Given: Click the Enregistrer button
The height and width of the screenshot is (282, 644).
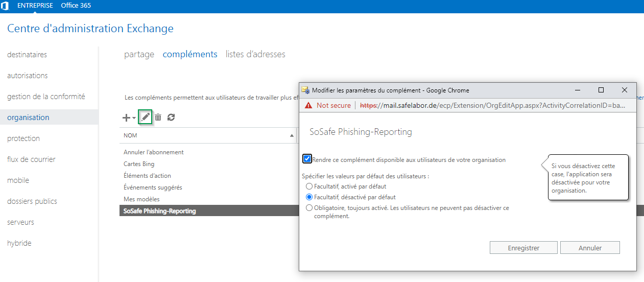Looking at the screenshot, I should click(523, 248).
